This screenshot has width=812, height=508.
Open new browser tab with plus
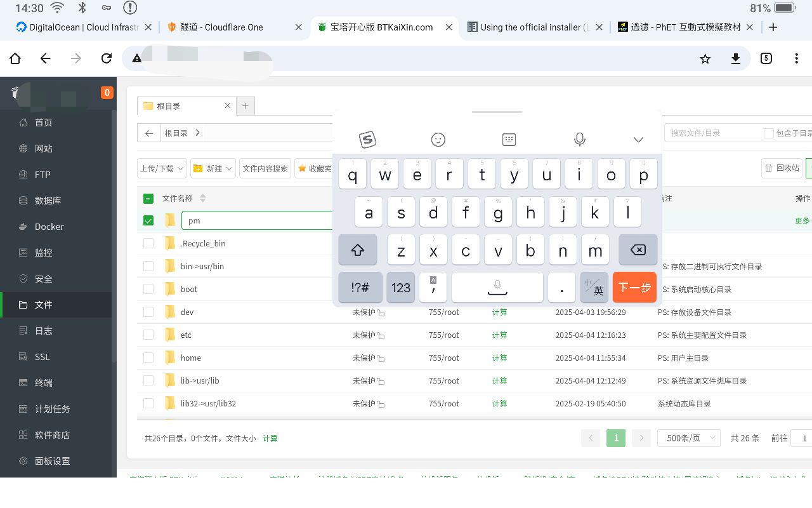[773, 27]
